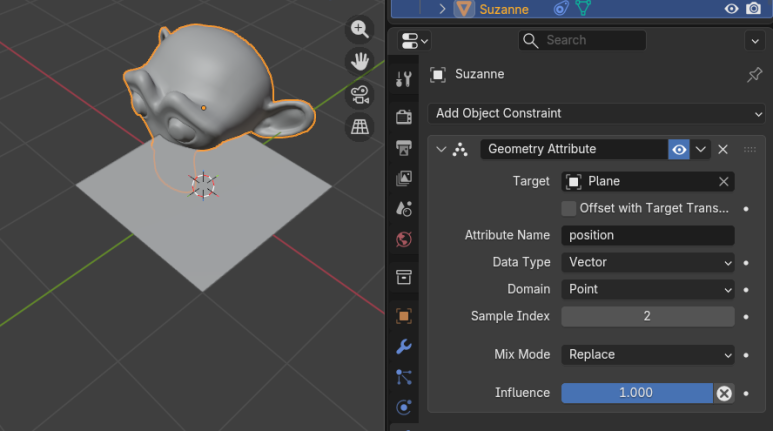Toggle Suzanne render camera icon in outliner

(753, 8)
